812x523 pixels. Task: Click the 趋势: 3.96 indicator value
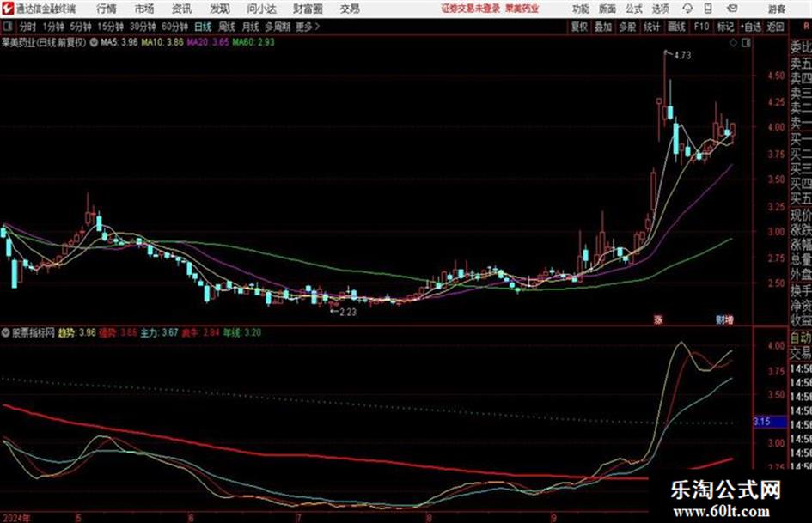coord(76,333)
